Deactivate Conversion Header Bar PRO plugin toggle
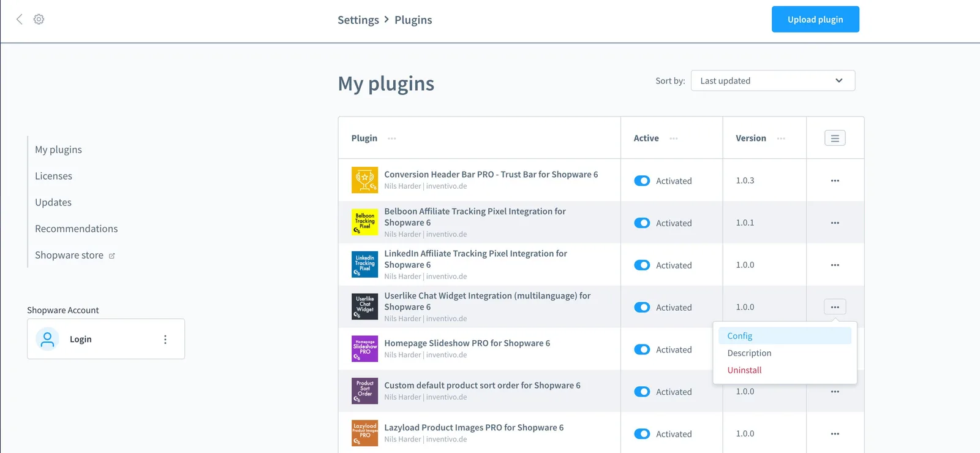 pos(642,181)
